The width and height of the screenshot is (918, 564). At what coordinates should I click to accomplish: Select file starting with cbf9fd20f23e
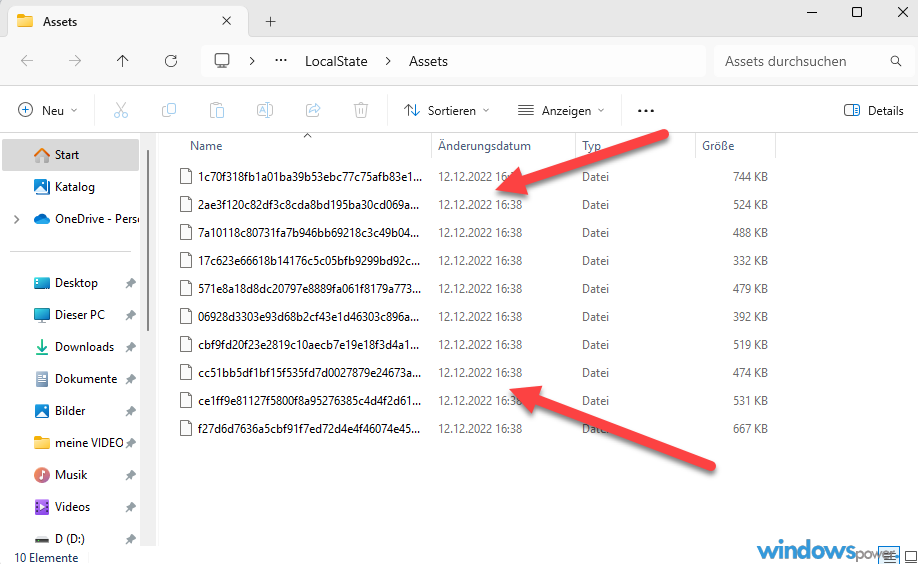click(x=309, y=346)
